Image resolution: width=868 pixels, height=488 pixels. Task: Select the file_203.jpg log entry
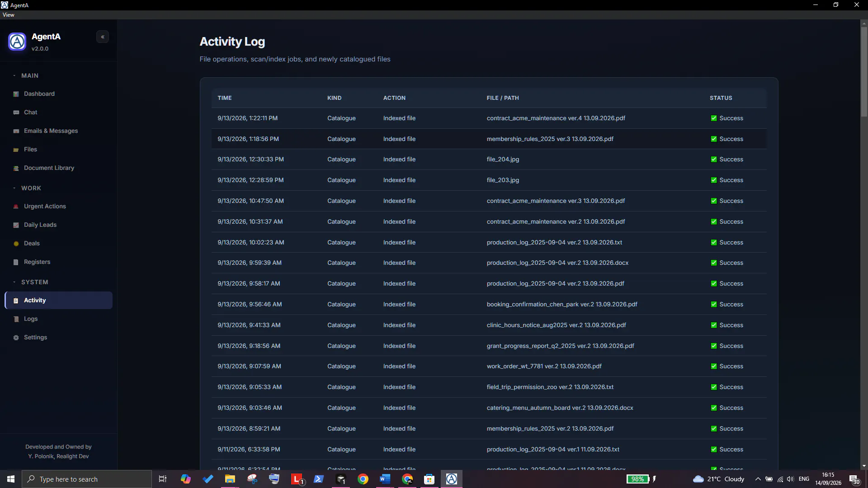click(489, 180)
